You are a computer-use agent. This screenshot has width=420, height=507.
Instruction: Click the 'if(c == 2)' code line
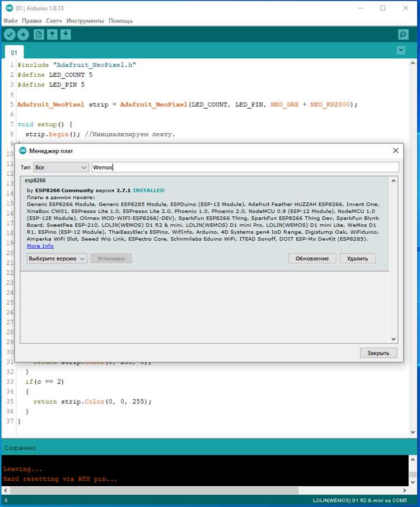[45, 382]
